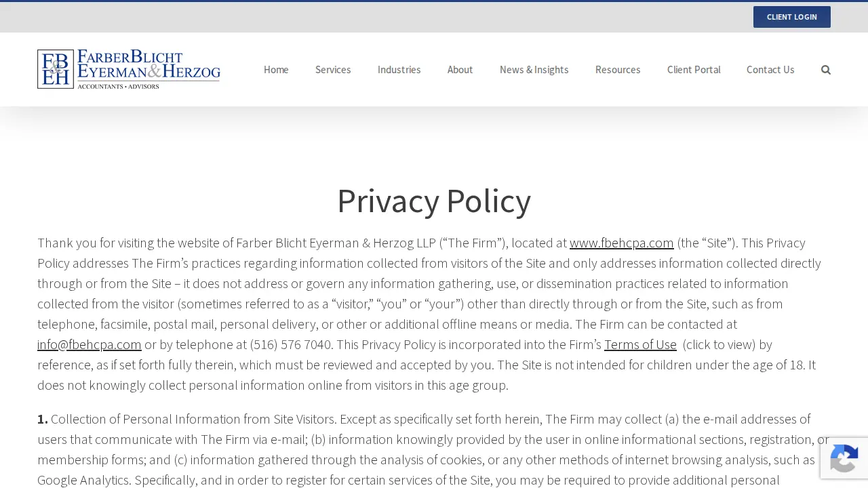868x488 pixels.
Task: Go to the Contact Us page
Action: point(770,70)
